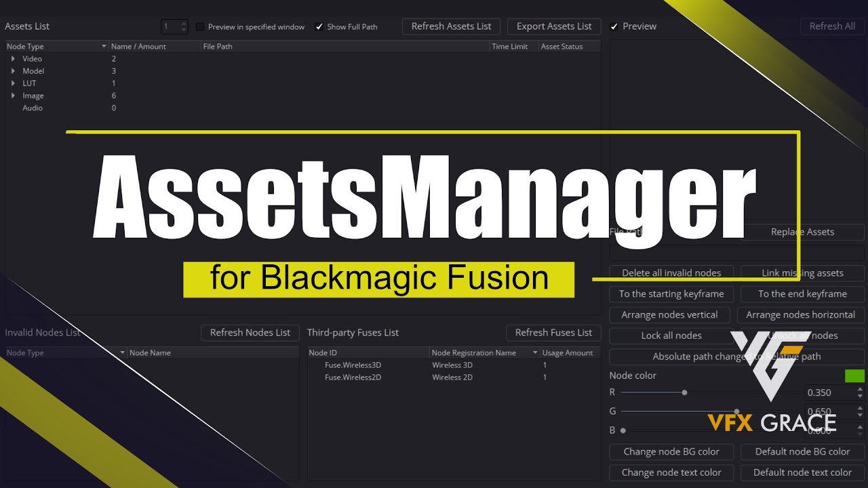
Task: Click the Refresh Fuses List button
Action: coord(553,333)
